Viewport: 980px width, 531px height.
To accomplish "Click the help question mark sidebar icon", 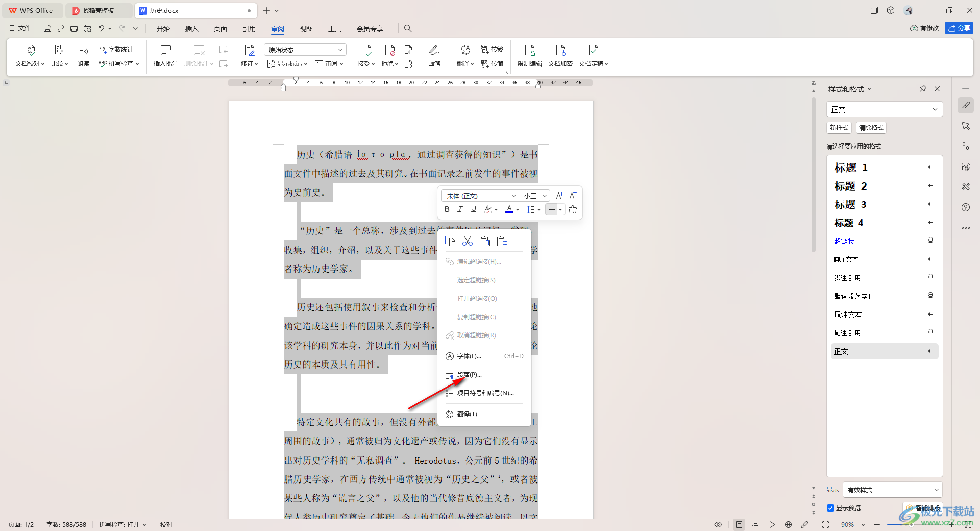I will coord(966,207).
